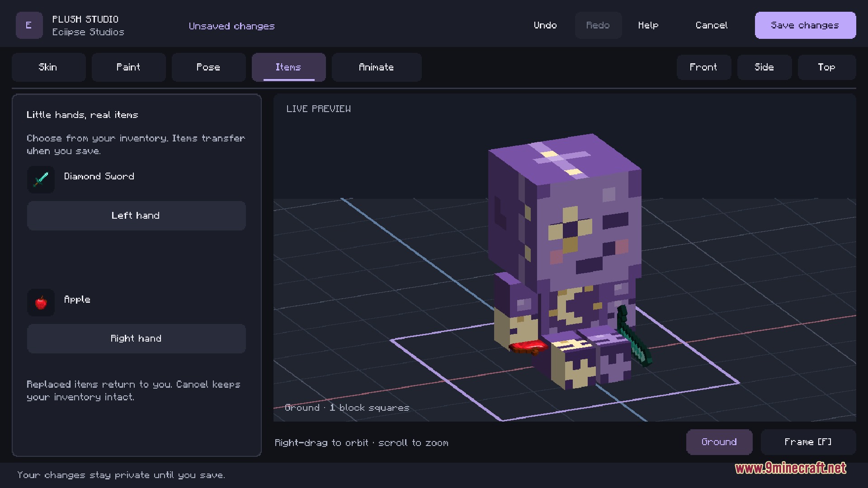868x488 pixels.
Task: Select the Items tab
Action: [288, 67]
